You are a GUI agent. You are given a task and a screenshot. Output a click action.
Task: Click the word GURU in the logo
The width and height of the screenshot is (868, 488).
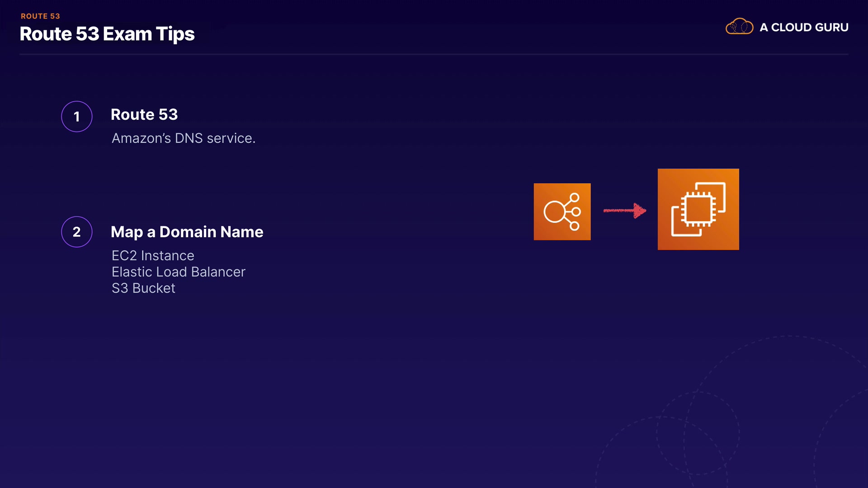pos(831,28)
